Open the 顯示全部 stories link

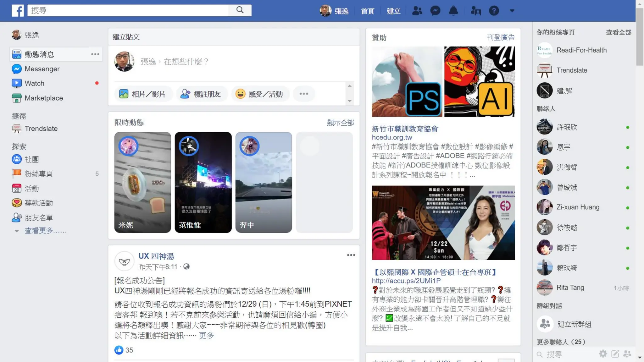click(340, 123)
